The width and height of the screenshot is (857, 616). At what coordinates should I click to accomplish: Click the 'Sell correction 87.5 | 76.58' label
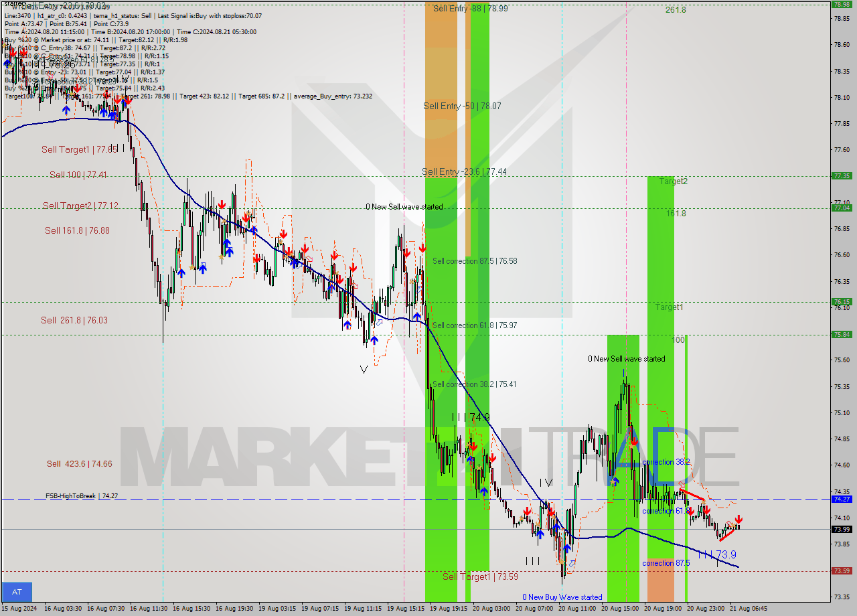tap(474, 261)
